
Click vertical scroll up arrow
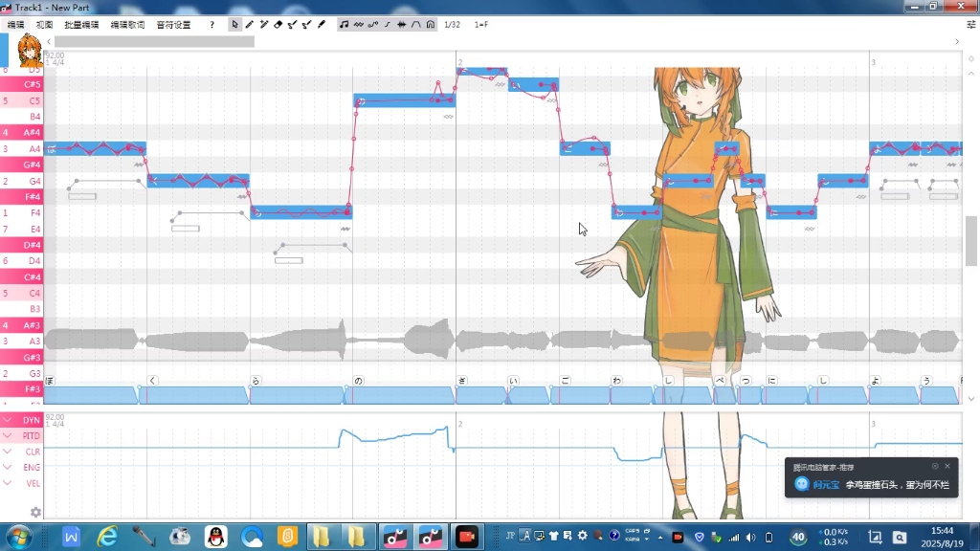(x=971, y=74)
